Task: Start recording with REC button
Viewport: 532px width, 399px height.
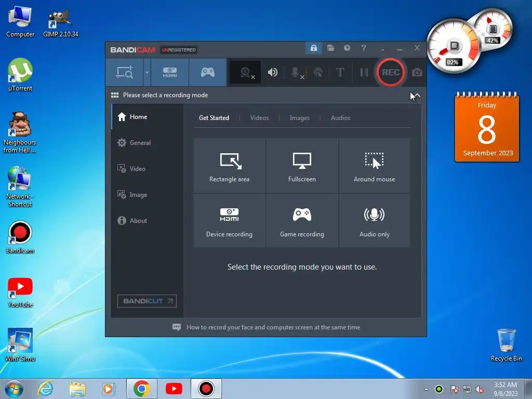Action: click(391, 72)
